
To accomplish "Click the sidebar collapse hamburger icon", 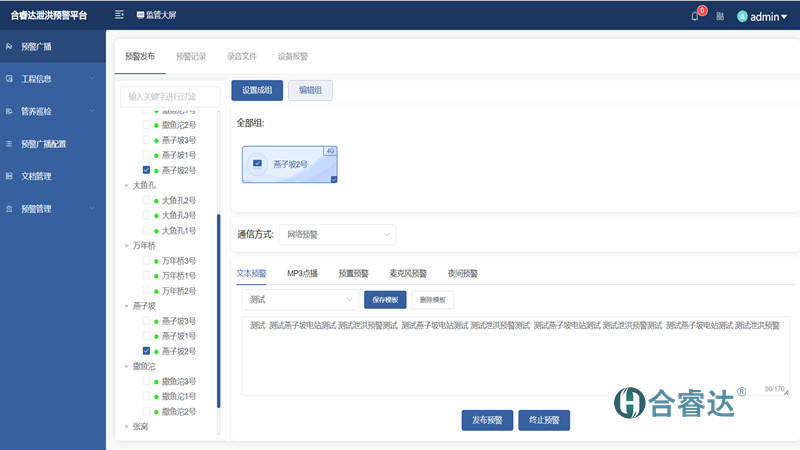I will click(120, 15).
